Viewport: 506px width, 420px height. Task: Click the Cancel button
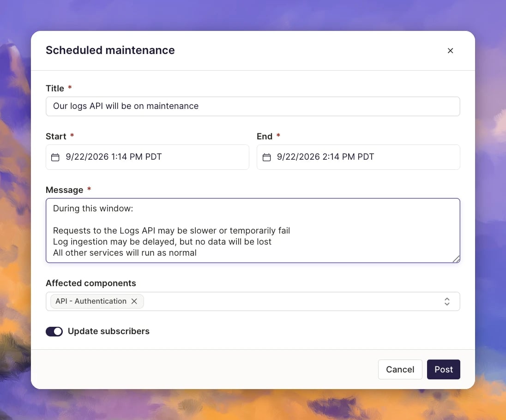tap(400, 369)
